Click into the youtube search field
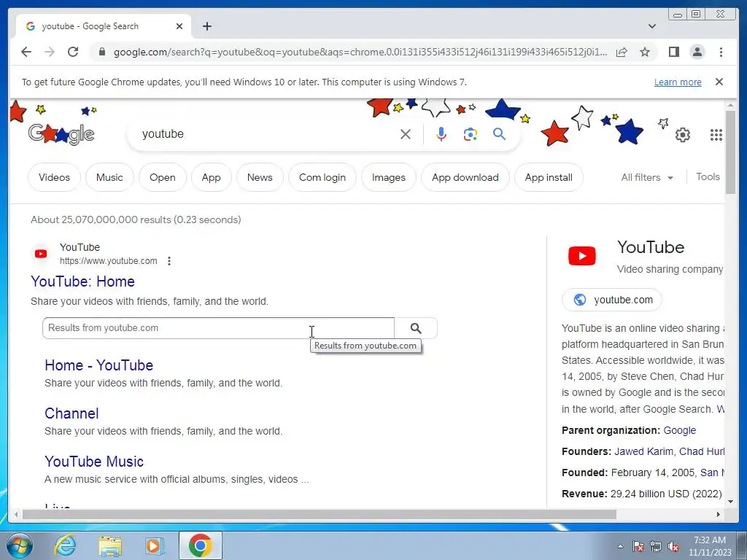747x560 pixels. click(x=267, y=134)
